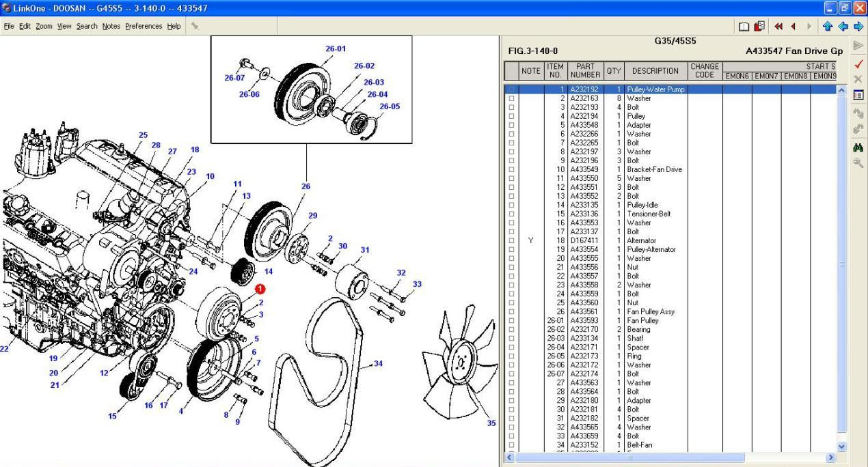Click the ITEM NO. column header
Viewport: 868px width, 467px height.
click(555, 70)
